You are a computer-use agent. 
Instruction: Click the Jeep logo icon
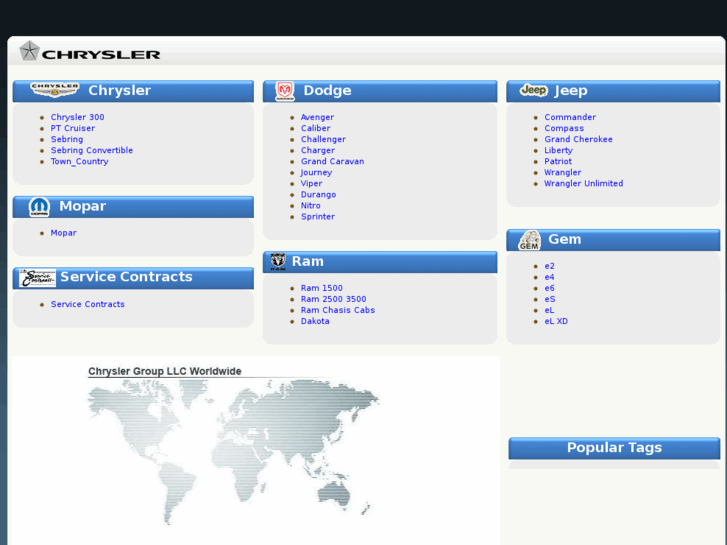tap(533, 90)
